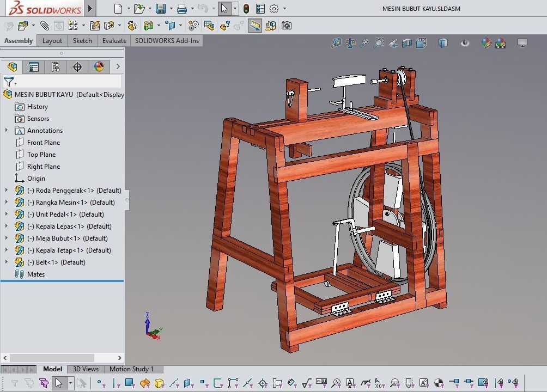The image size is (547, 392).
Task: Click the Edit Appearance color ball icon
Action: (487, 43)
